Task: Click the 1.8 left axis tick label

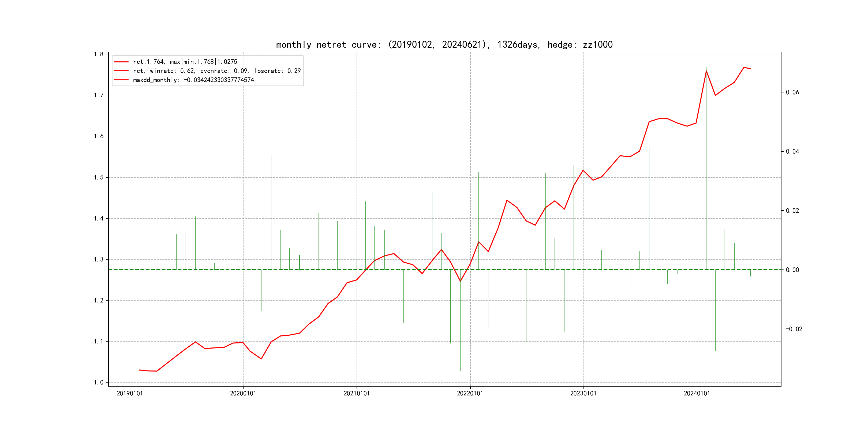Action: point(98,54)
